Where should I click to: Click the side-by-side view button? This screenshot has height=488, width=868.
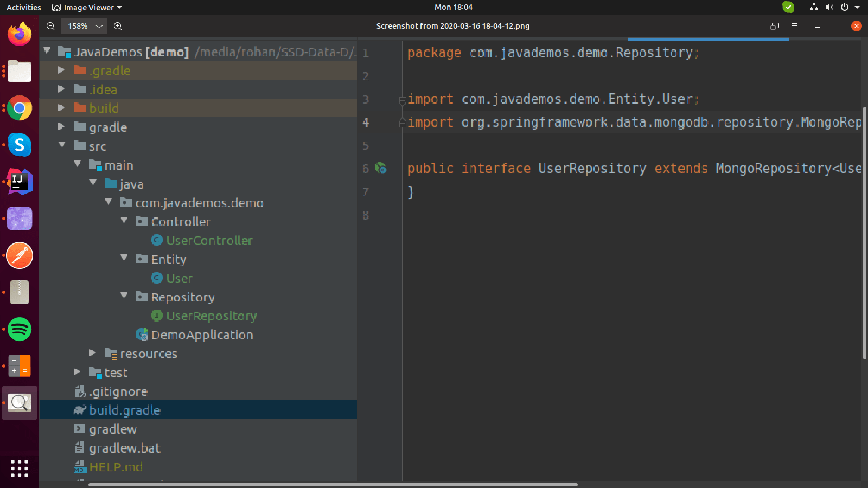point(775,25)
